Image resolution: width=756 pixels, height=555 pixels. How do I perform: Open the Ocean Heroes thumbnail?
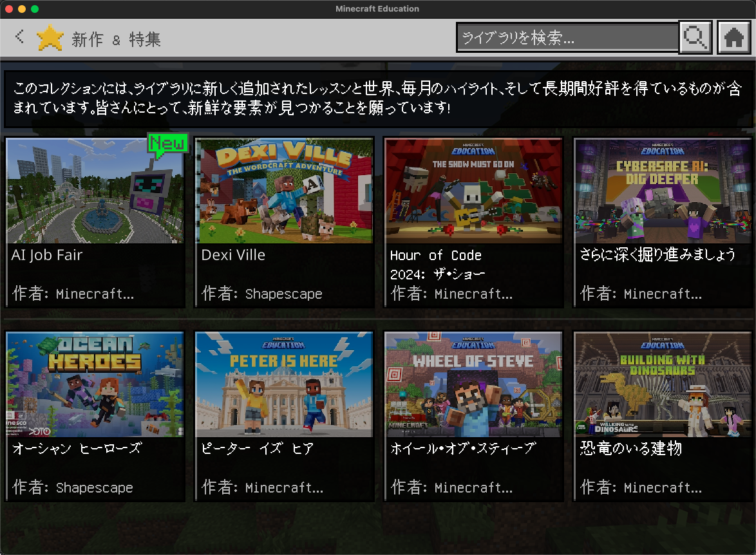pos(95,385)
